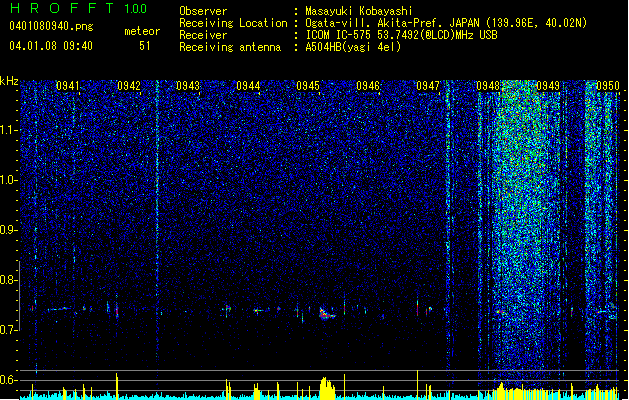Click the 0950 time marker
629x400 pixels.
tap(608, 86)
